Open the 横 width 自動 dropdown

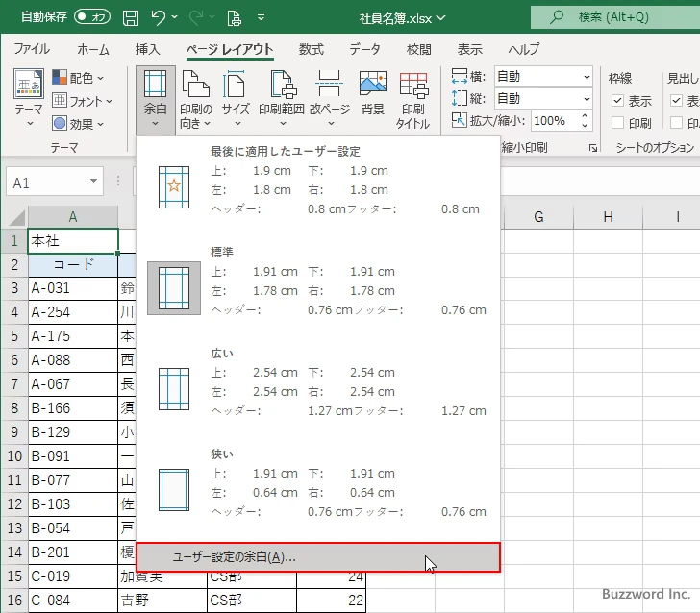click(543, 77)
